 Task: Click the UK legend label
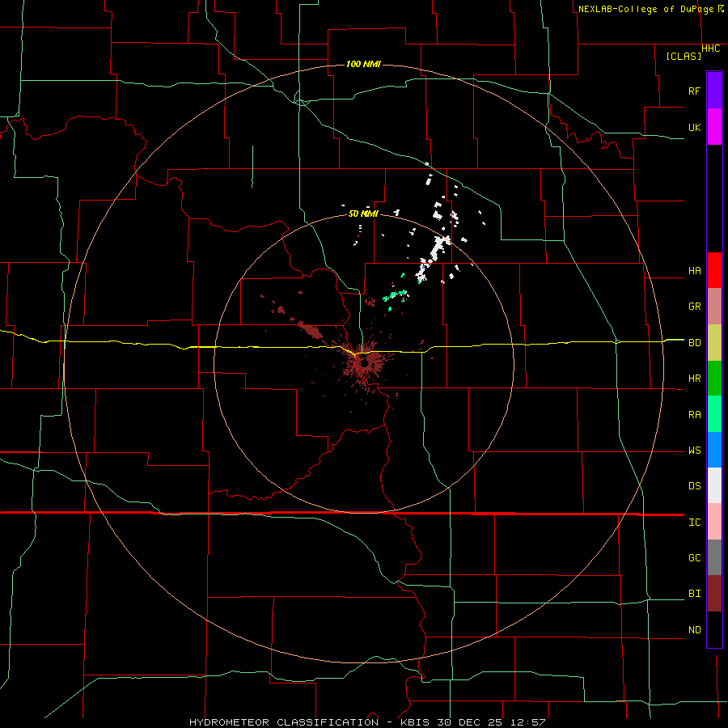tap(694, 127)
